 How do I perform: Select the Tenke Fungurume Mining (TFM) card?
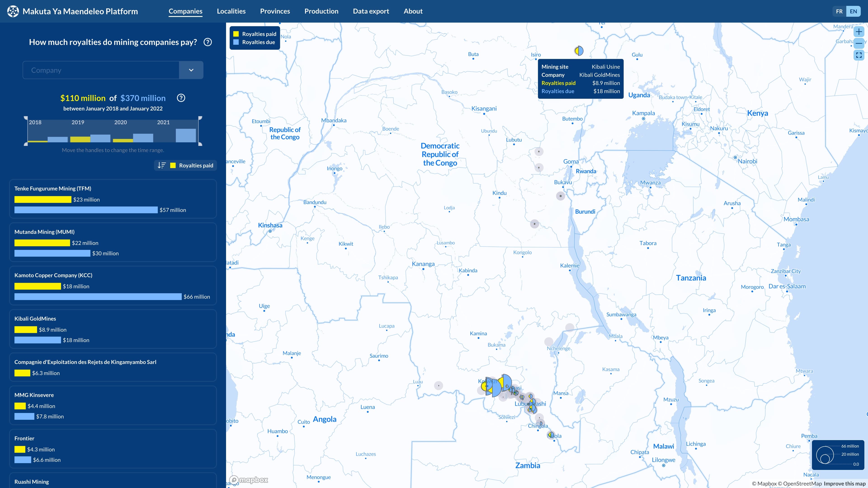point(113,199)
